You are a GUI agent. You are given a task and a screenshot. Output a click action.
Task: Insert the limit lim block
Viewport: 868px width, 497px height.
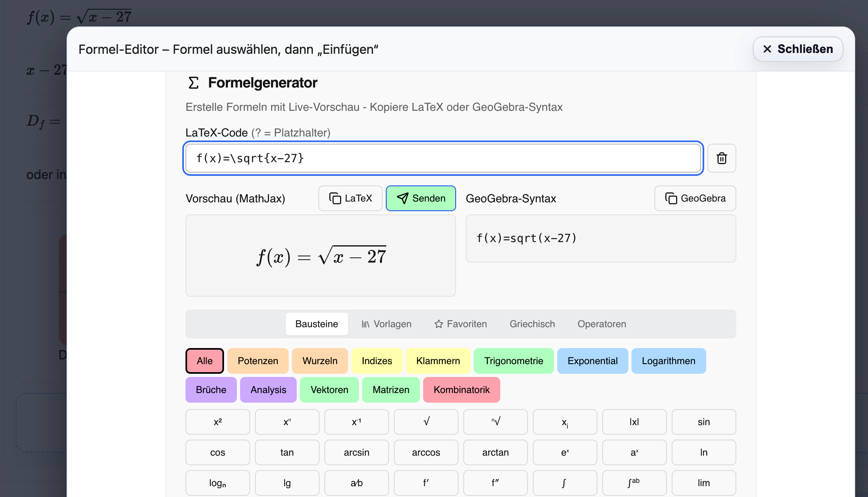tap(703, 483)
